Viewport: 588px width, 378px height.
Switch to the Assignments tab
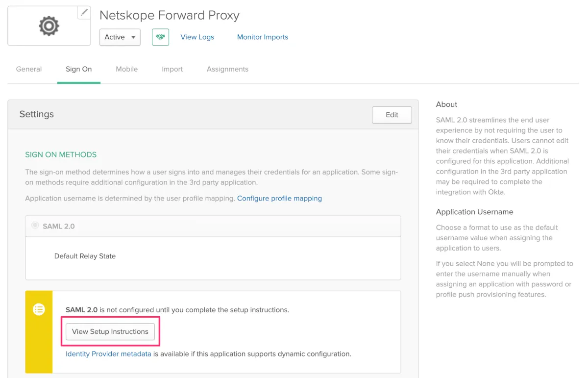pos(227,69)
